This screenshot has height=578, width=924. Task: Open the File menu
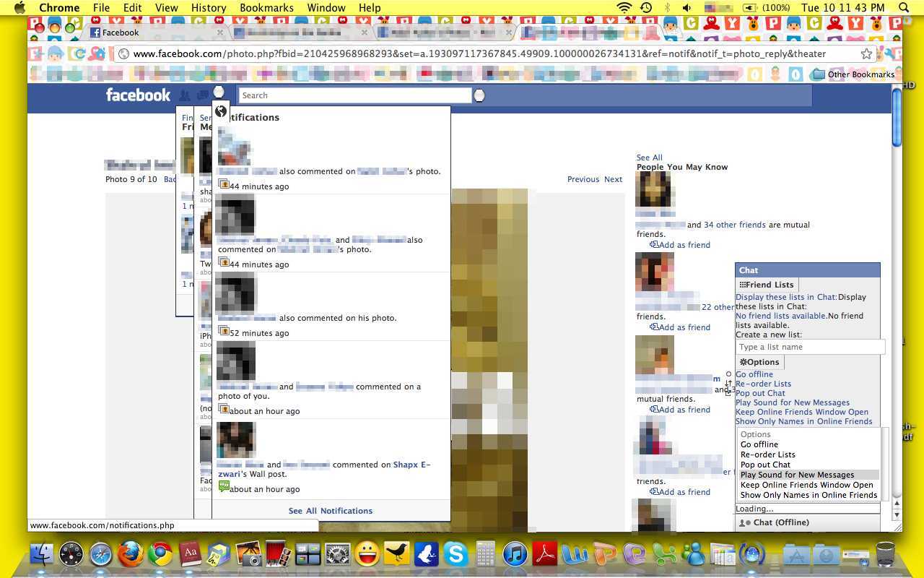101,7
